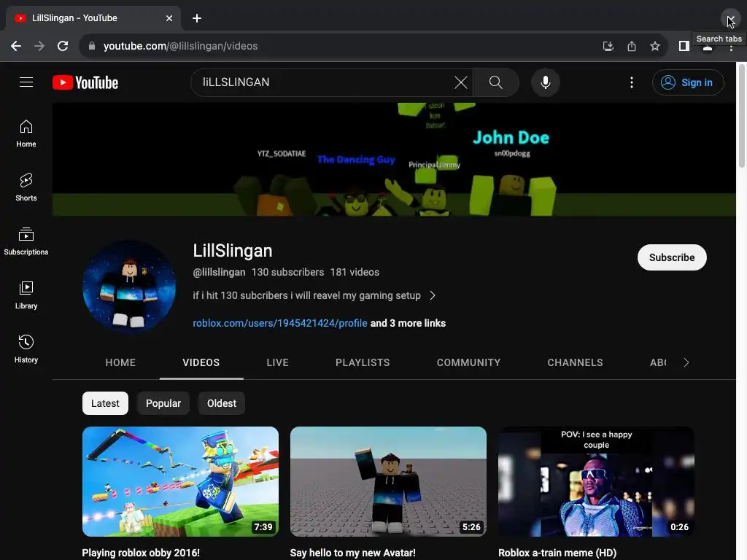Switch to CHANNELS channel tab

(575, 362)
